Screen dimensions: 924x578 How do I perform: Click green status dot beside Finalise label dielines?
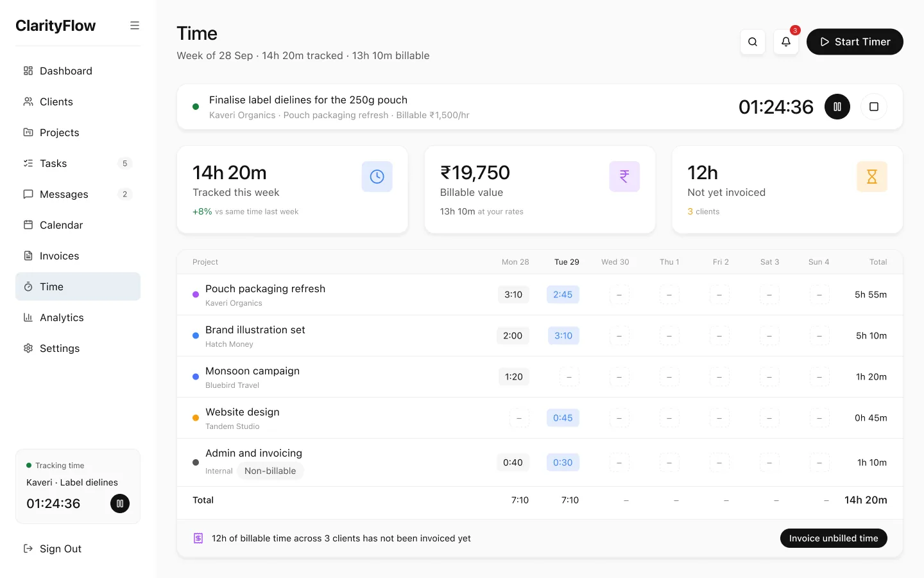tap(196, 107)
